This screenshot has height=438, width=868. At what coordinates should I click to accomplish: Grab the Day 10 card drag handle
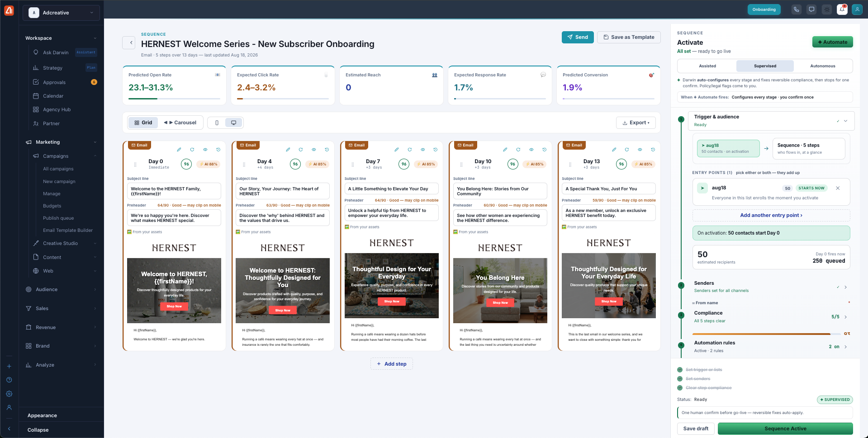click(461, 165)
